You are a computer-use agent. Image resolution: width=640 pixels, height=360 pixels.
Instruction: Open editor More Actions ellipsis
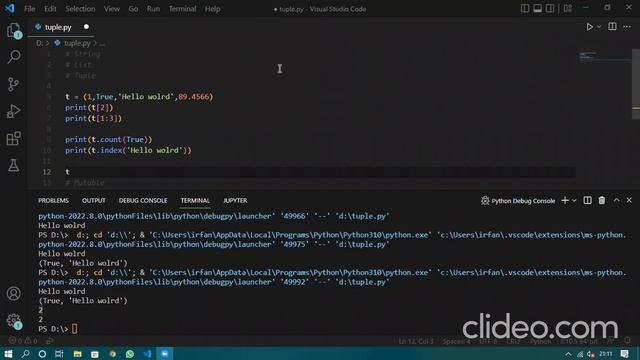pyautogui.click(x=627, y=27)
